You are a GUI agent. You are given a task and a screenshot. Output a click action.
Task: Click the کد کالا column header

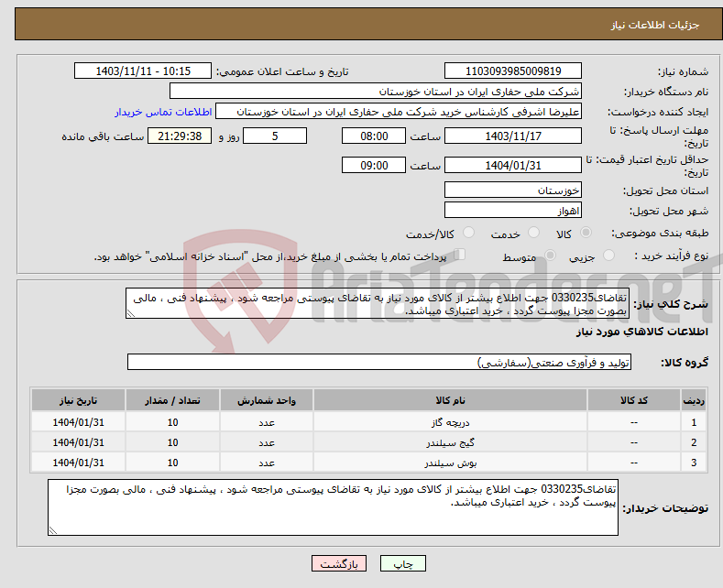click(x=634, y=400)
